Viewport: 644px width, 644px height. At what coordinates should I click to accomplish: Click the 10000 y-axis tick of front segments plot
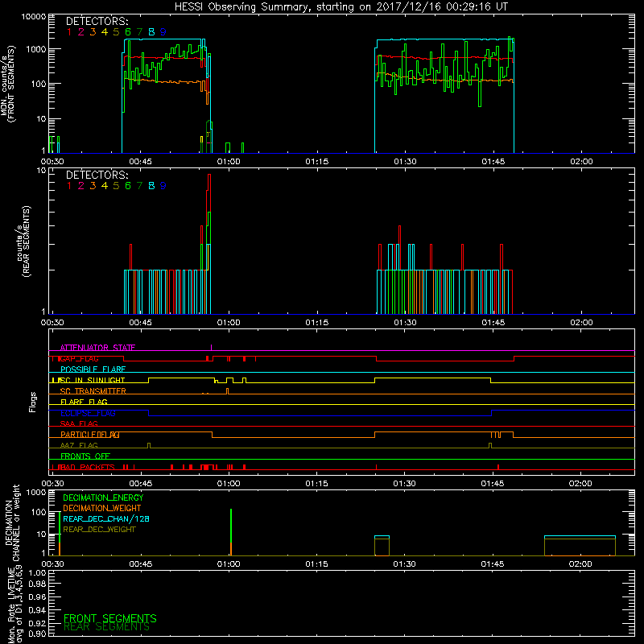point(34,16)
